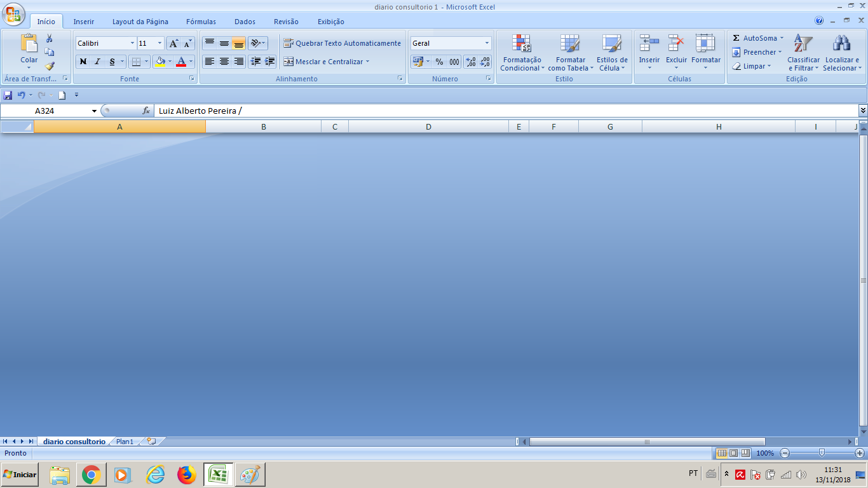
Task: Increase decimal places
Action: click(471, 62)
